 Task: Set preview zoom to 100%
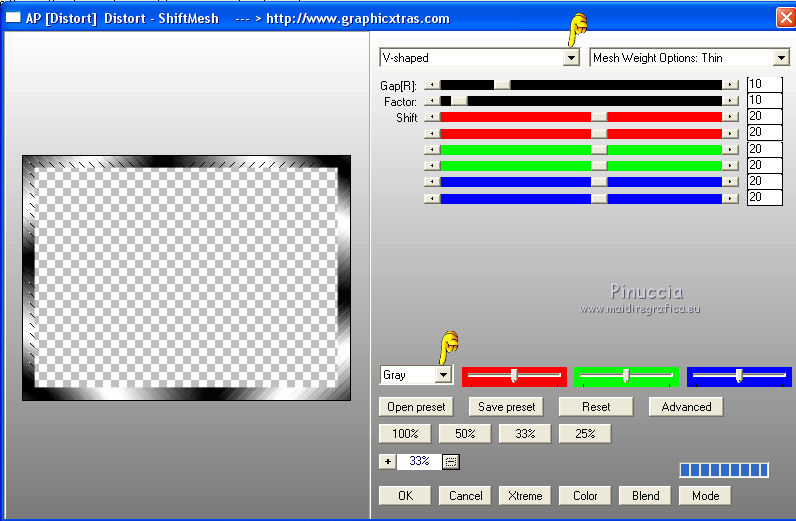click(405, 434)
